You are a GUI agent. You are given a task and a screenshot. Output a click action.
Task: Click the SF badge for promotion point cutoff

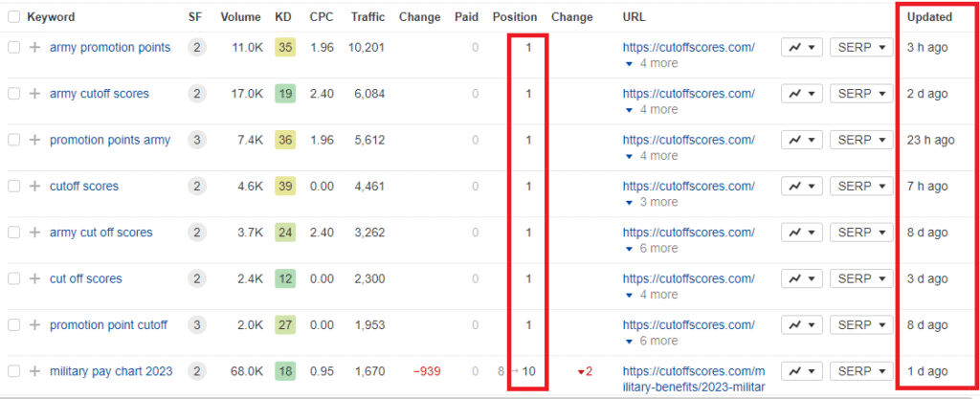coord(196,325)
